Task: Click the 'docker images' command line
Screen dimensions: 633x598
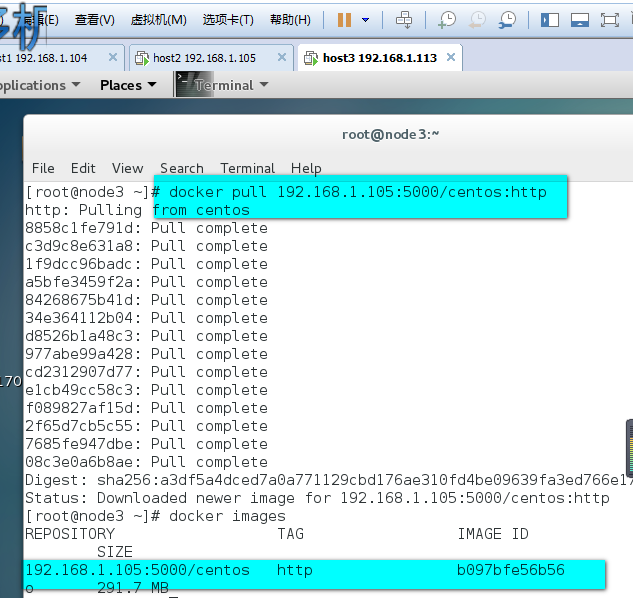Action: point(155,516)
